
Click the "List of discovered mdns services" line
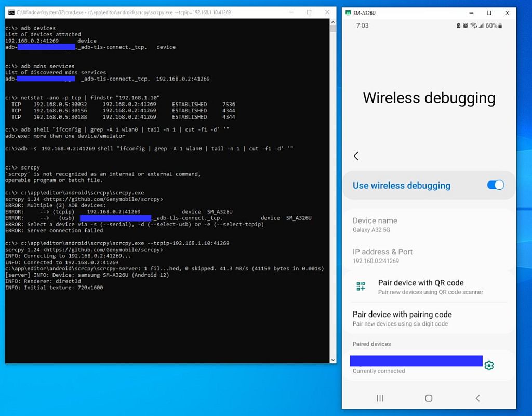(x=56, y=72)
